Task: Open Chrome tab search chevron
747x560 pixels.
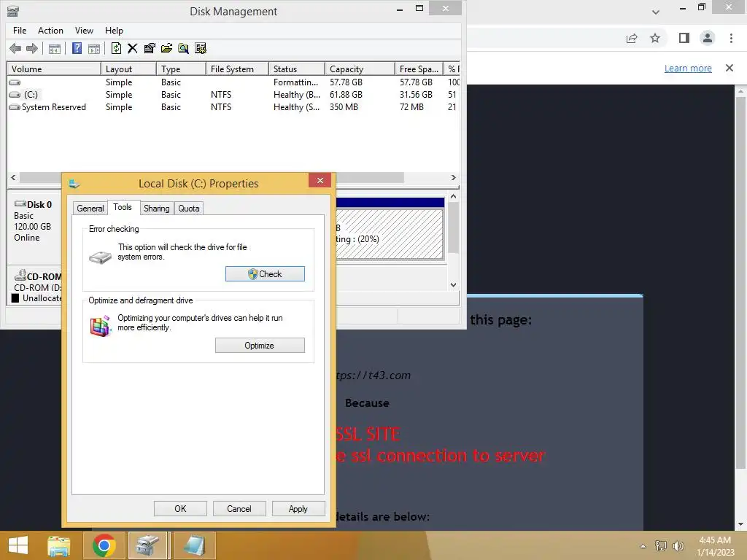Action: click(656, 12)
